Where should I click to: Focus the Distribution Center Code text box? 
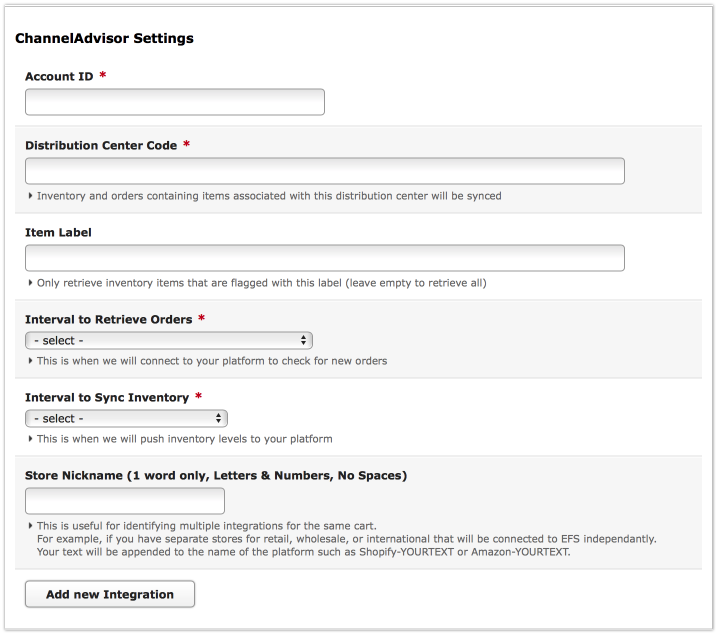click(325, 171)
